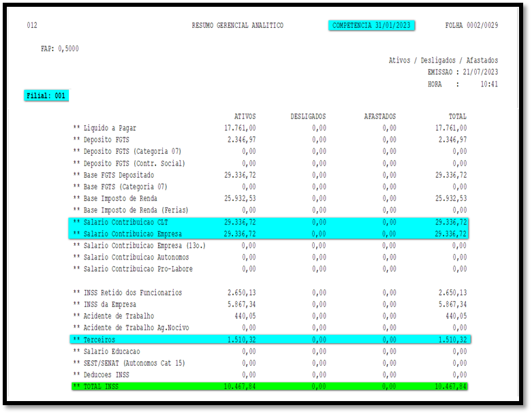Click the TOTAL column header
The width and height of the screenshot is (532, 414).
pyautogui.click(x=457, y=116)
